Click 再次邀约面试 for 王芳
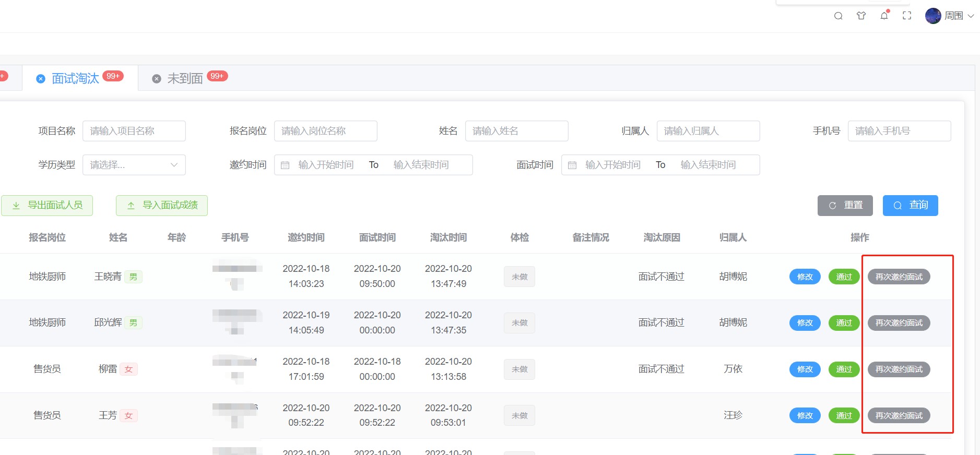The height and width of the screenshot is (455, 980). pos(899,416)
